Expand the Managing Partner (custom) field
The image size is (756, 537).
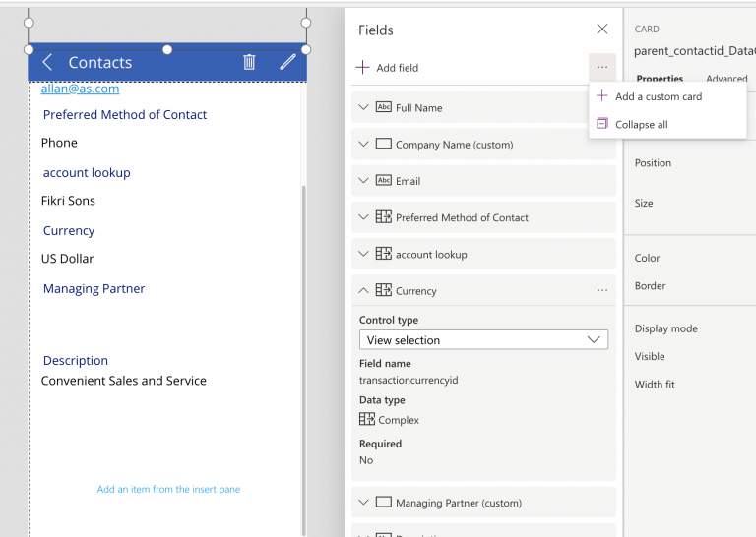click(363, 503)
